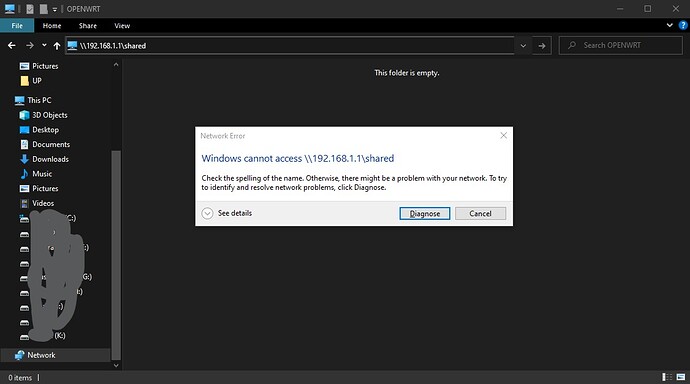Open the View ribbon tab
The width and height of the screenshot is (690, 384).
[x=122, y=26]
